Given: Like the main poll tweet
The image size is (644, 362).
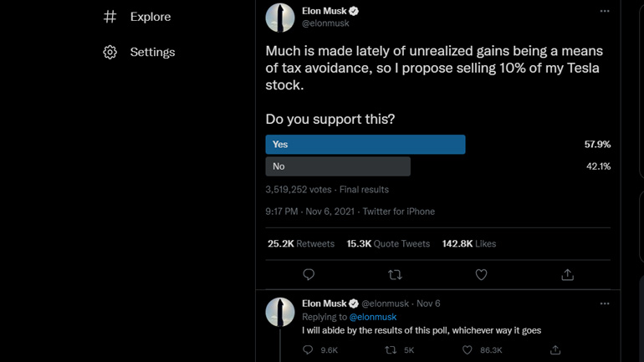Looking at the screenshot, I should click(481, 274).
